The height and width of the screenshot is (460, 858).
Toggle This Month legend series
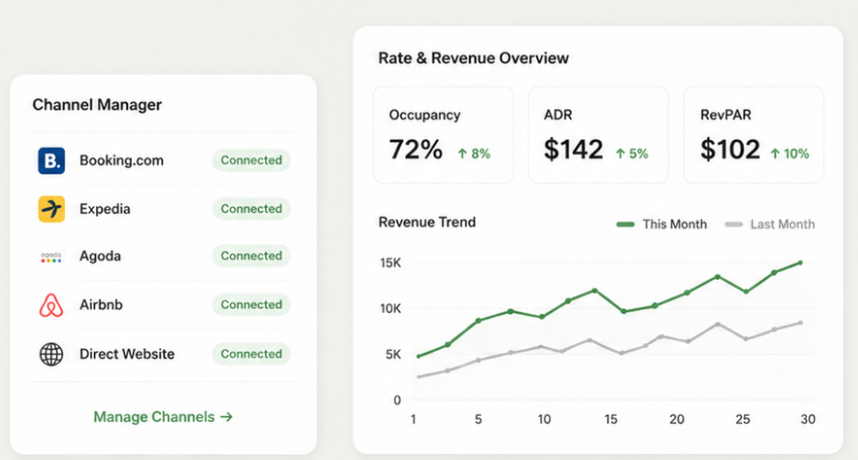tap(662, 224)
